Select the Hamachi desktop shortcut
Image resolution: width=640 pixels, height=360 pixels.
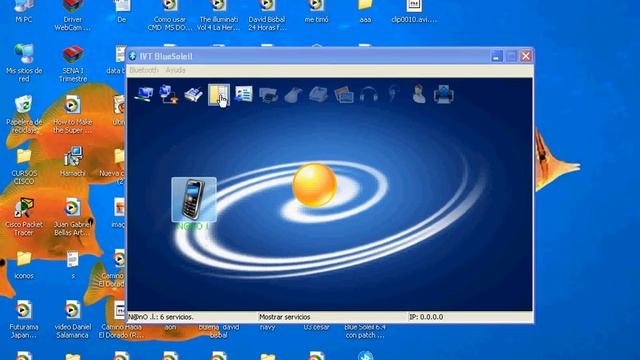tap(73, 162)
